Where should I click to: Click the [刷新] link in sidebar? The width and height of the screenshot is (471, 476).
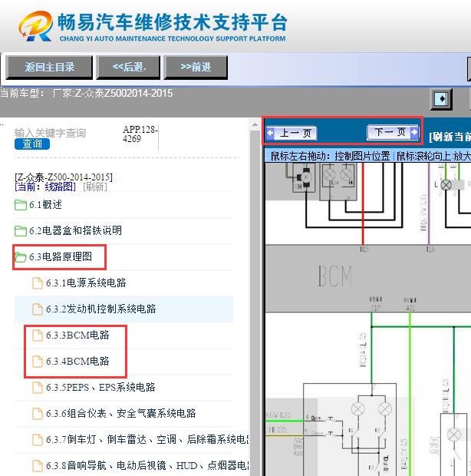click(95, 187)
